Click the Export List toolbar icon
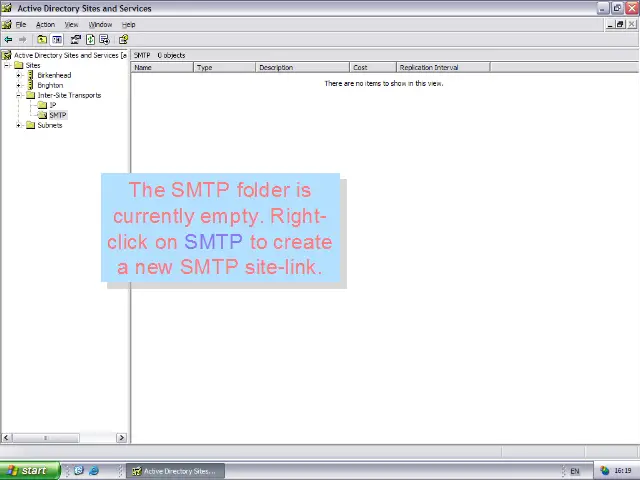This screenshot has height=480, width=640. click(x=104, y=40)
